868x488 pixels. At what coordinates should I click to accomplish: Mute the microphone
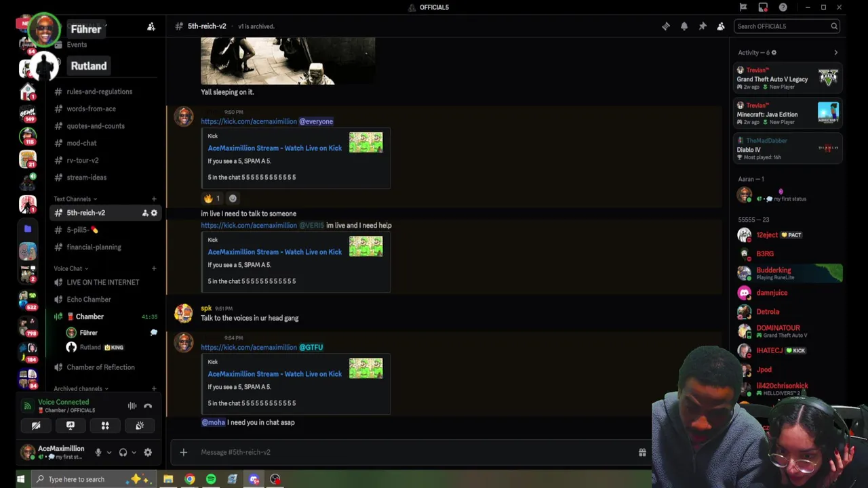(x=98, y=452)
